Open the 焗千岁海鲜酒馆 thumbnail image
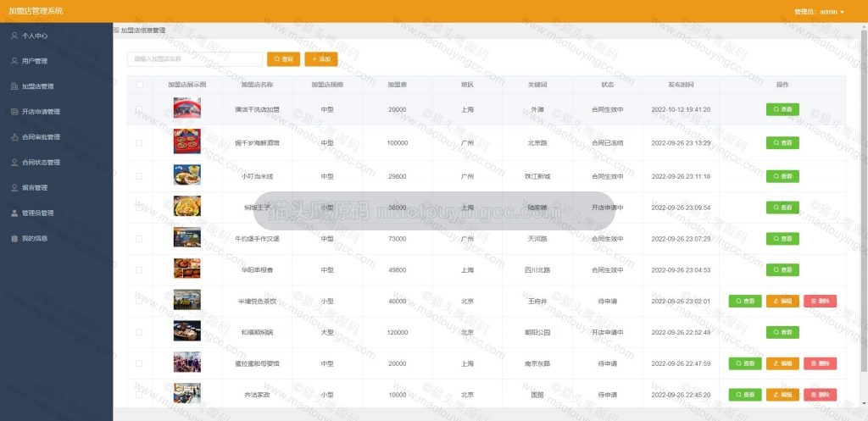 [187, 141]
